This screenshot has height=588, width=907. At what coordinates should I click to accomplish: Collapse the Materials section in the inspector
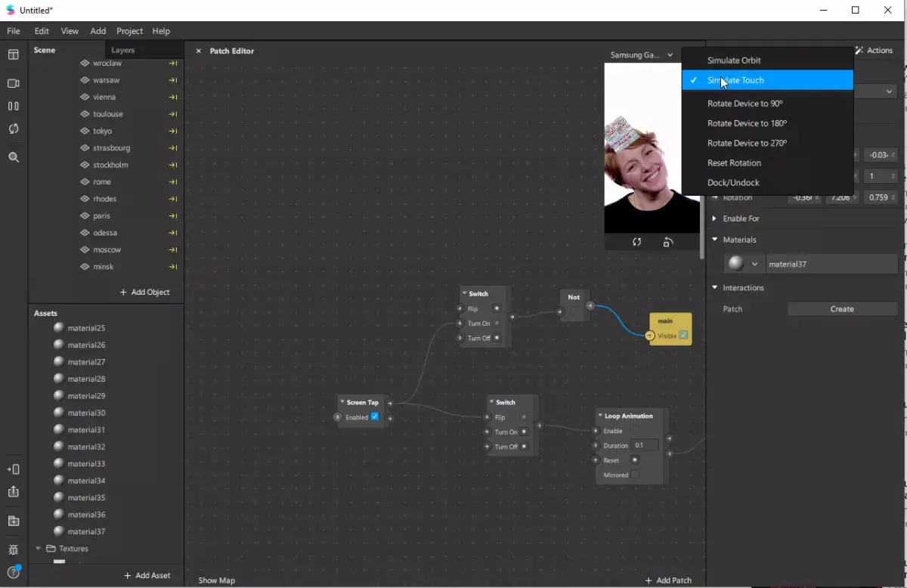(714, 240)
